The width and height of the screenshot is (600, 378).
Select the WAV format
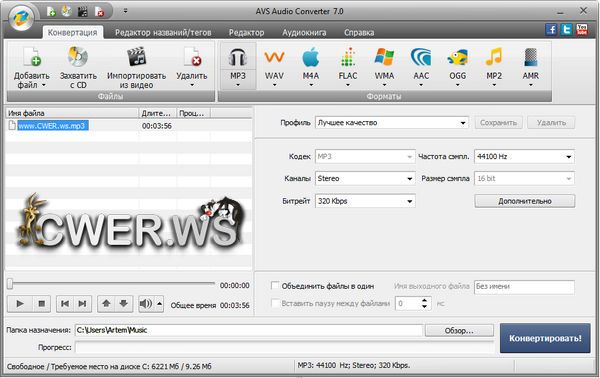(x=274, y=67)
